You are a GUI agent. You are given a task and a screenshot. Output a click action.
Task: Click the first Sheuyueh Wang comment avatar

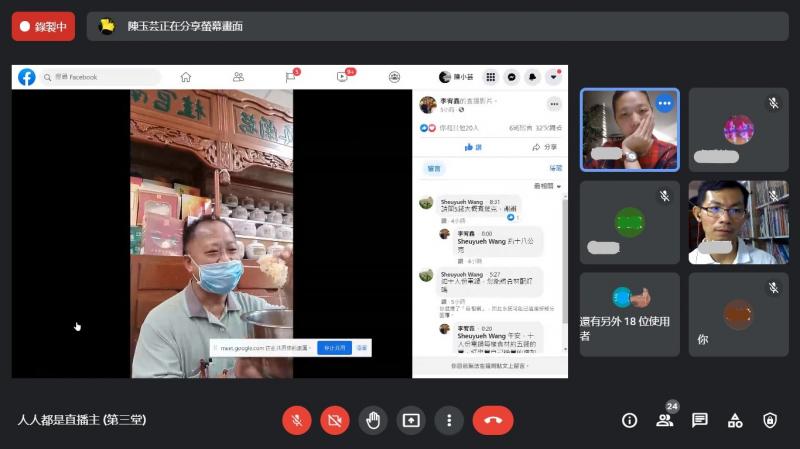426,203
